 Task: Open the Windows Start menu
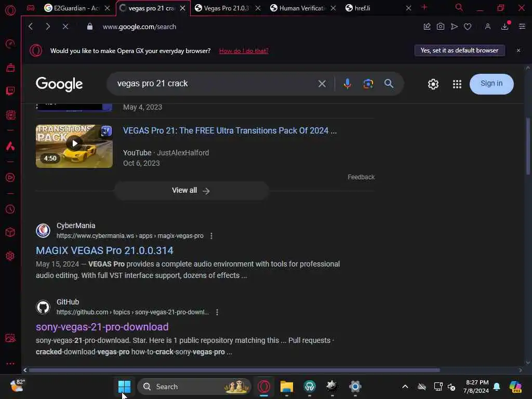click(x=124, y=387)
